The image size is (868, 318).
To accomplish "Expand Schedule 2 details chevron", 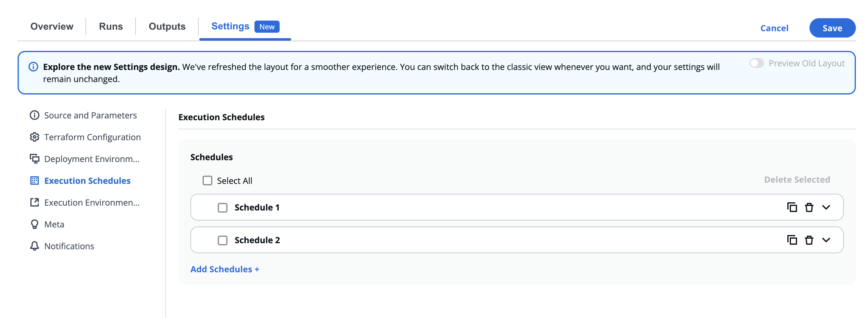I will (x=826, y=240).
